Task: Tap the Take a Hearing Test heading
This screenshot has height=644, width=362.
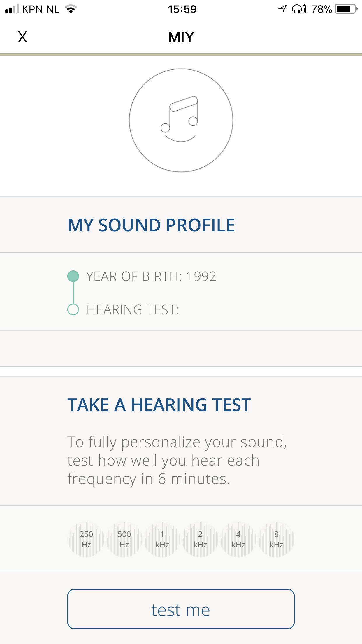Action: coord(159,405)
